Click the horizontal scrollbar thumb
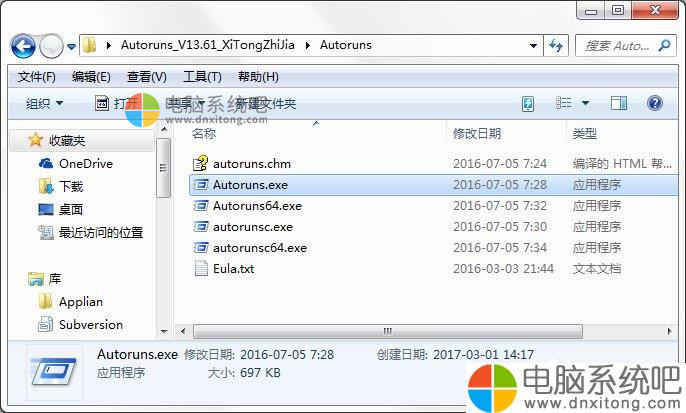The height and width of the screenshot is (413, 686). (x=388, y=331)
